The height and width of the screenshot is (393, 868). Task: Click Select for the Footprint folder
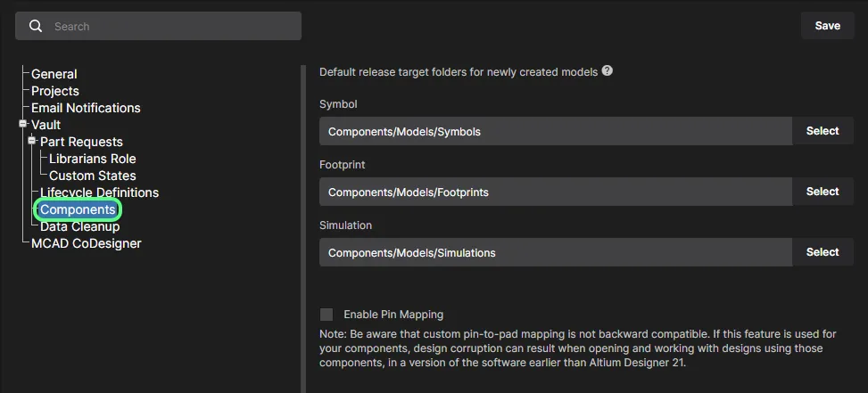[823, 192]
